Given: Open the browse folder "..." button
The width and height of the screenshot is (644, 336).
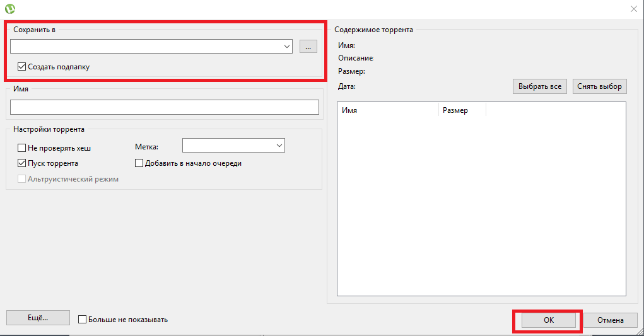Looking at the screenshot, I should click(308, 46).
